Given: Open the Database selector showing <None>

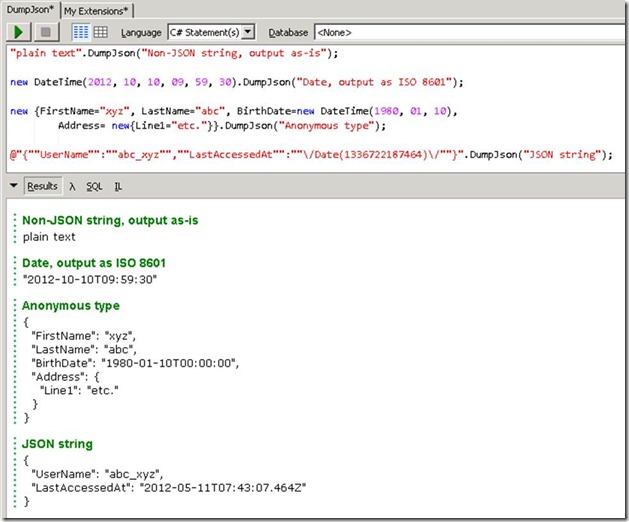Looking at the screenshot, I should [x=471, y=32].
